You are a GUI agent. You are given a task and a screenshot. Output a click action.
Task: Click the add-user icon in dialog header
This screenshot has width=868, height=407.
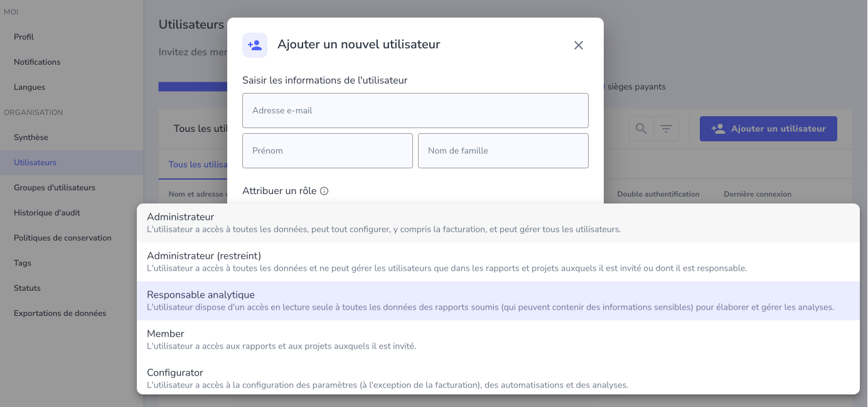point(255,45)
